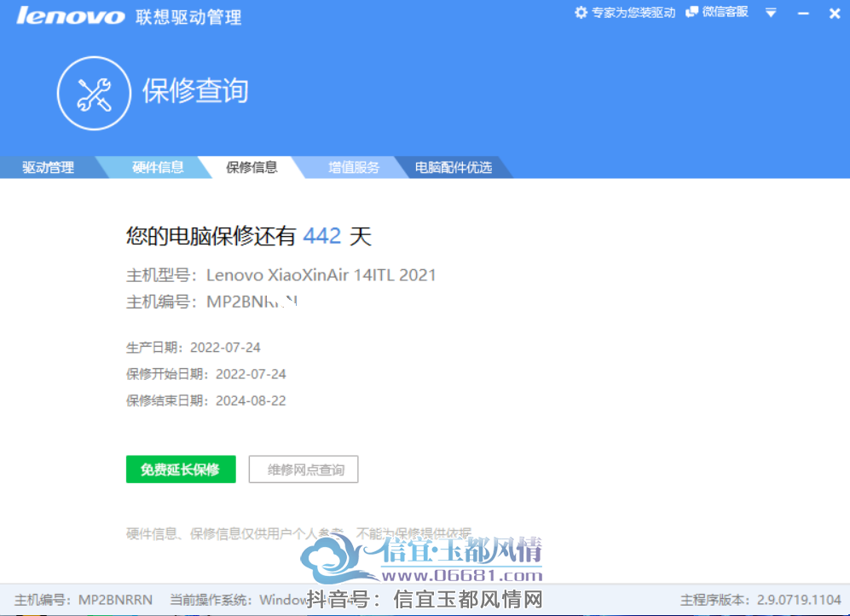Click the 442 remaining warranty days number

pyautogui.click(x=322, y=236)
